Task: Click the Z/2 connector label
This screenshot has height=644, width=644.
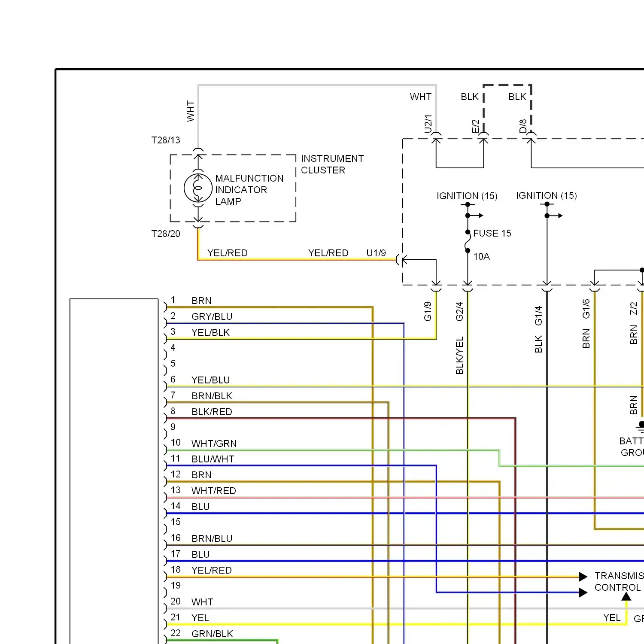Action: [634, 308]
